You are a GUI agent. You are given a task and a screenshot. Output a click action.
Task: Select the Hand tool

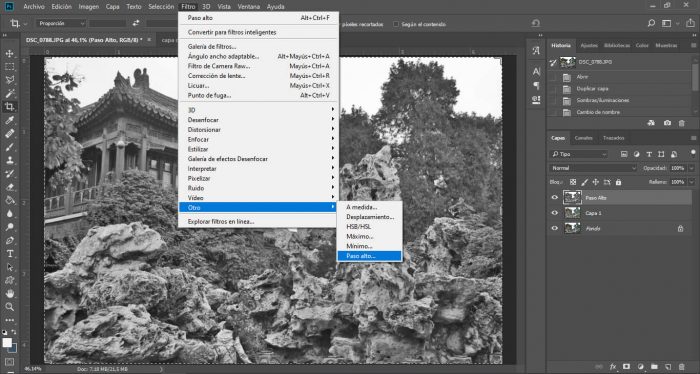(x=9, y=294)
